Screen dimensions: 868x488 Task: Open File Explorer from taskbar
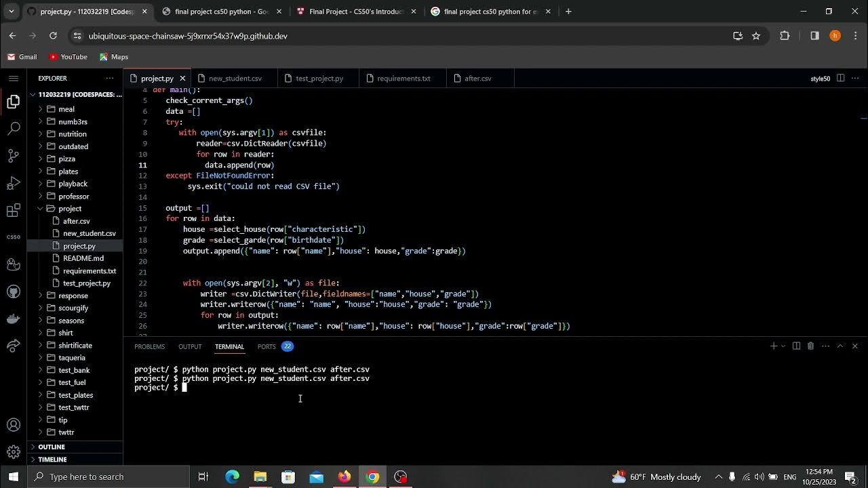click(260, 476)
